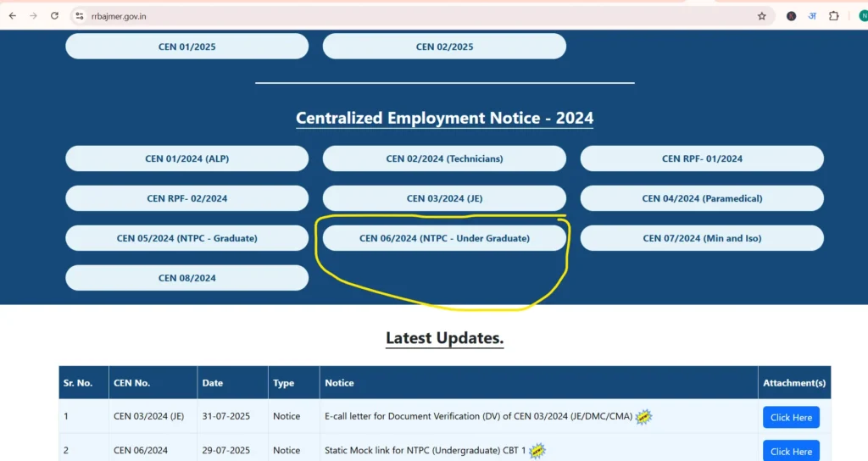868x461 pixels.
Task: Select CEN 04/2024 (Paramedical)
Action: 702,198
